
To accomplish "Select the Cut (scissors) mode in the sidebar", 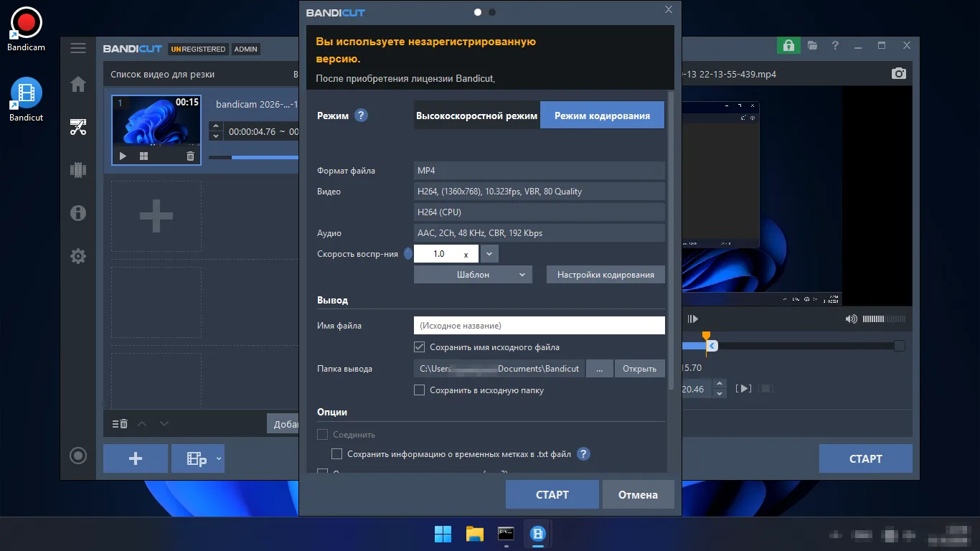I will [78, 128].
